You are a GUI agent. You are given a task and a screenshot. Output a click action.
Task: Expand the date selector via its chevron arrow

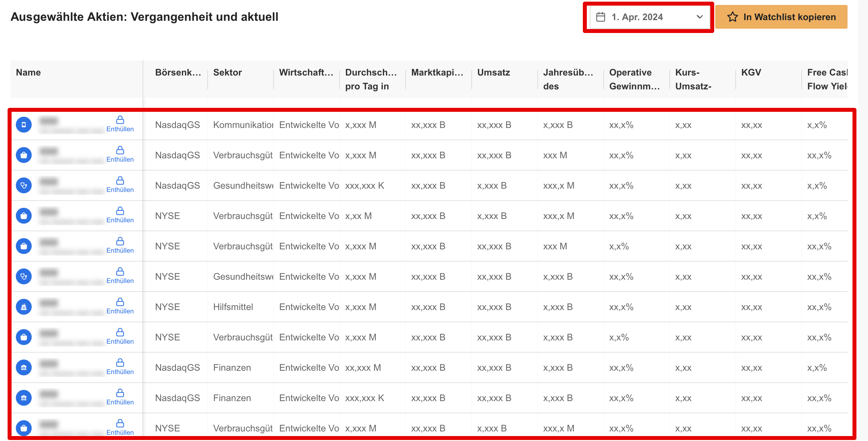[700, 17]
